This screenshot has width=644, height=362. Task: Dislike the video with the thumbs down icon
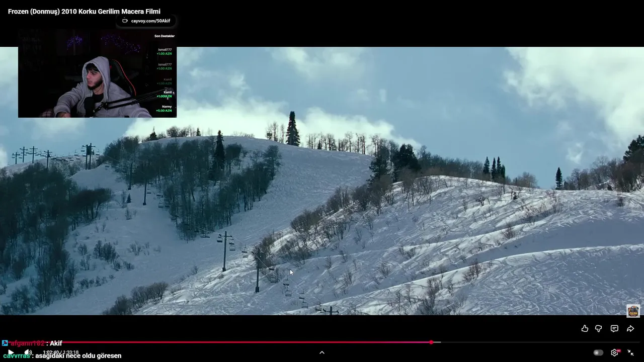(x=599, y=328)
